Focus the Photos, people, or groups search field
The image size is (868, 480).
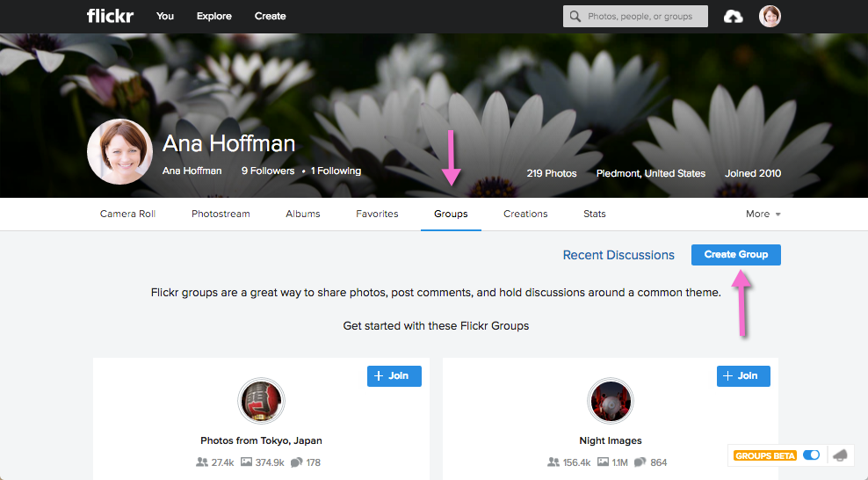coord(635,17)
